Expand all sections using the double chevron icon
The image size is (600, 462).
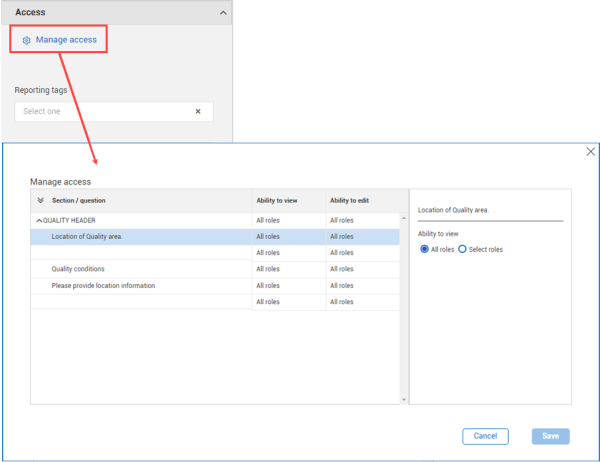tap(40, 200)
